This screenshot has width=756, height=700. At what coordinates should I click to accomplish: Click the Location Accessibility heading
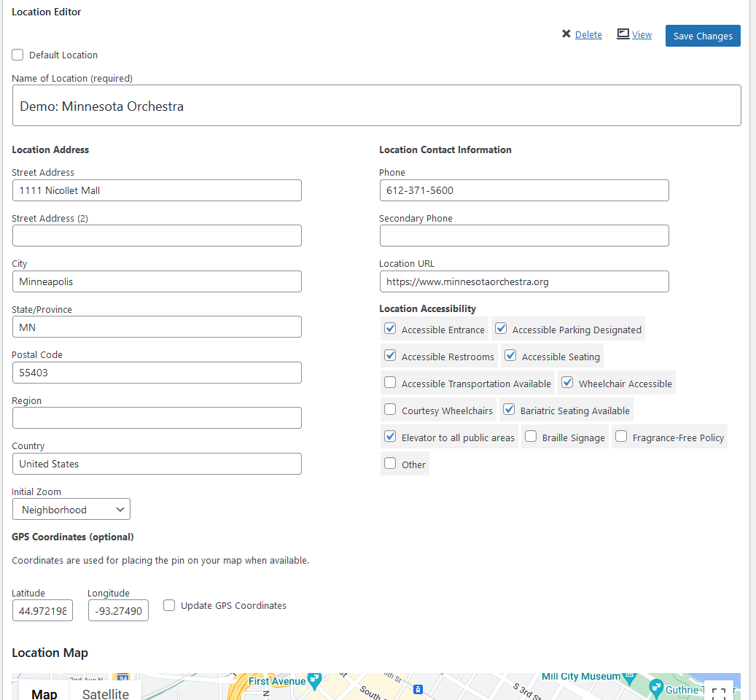point(427,308)
